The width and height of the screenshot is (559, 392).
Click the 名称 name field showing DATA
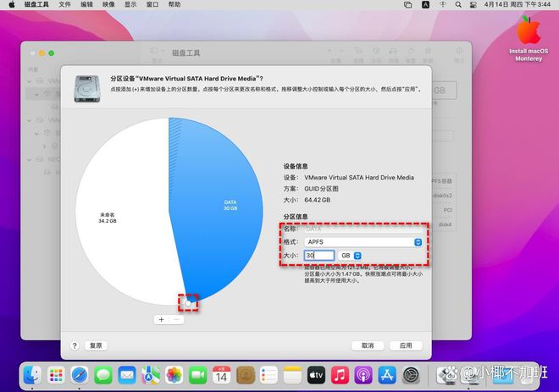tap(363, 229)
